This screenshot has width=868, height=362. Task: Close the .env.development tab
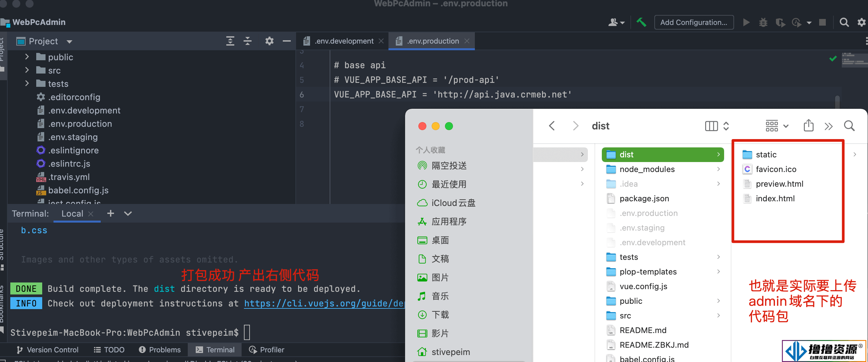tap(381, 41)
